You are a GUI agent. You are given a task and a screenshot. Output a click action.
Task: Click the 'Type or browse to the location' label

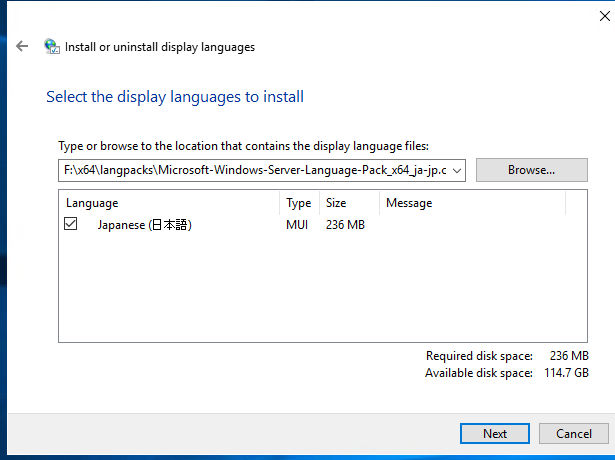coord(244,146)
